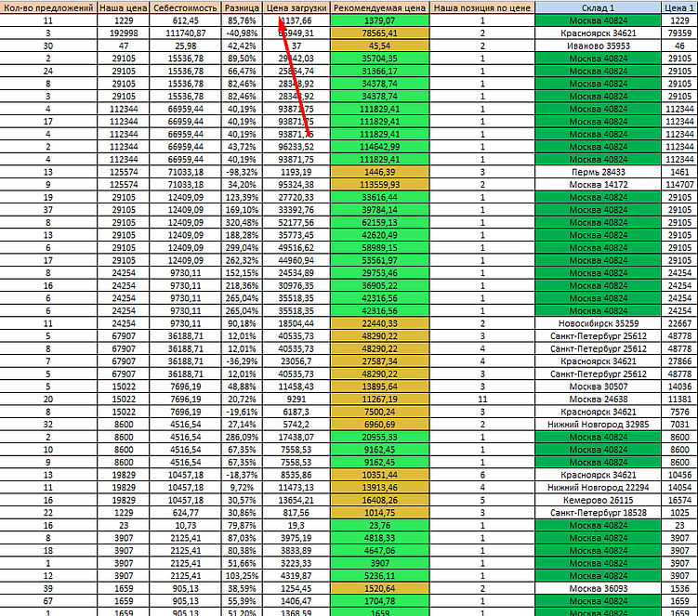Click the price cell 16574

pos(679,500)
